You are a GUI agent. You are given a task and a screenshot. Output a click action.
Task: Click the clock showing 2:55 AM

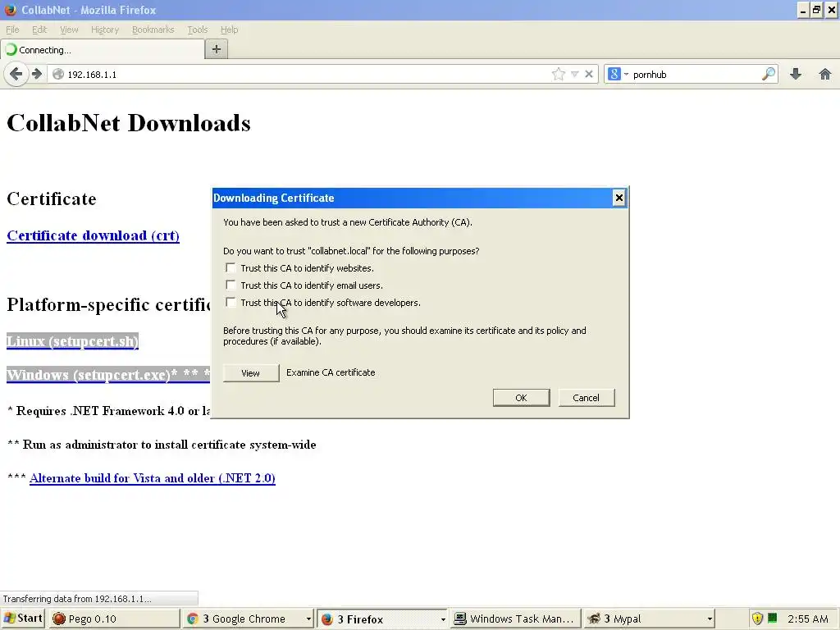click(808, 619)
